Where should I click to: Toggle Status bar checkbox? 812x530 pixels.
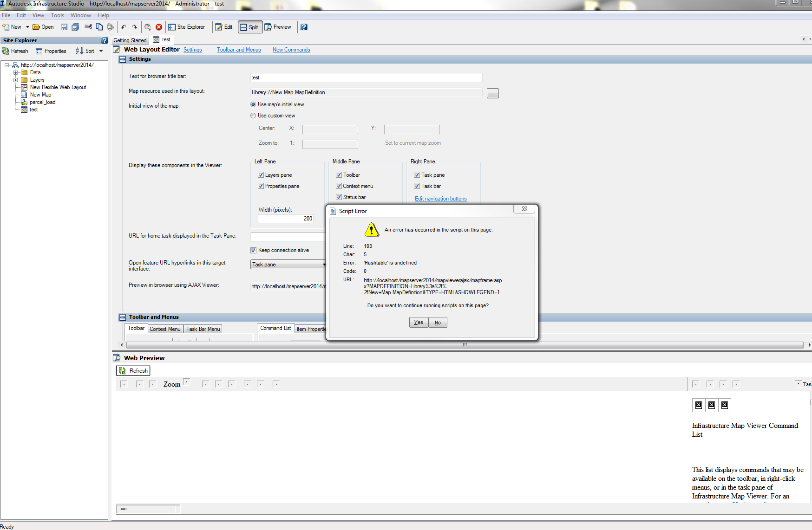(x=339, y=197)
